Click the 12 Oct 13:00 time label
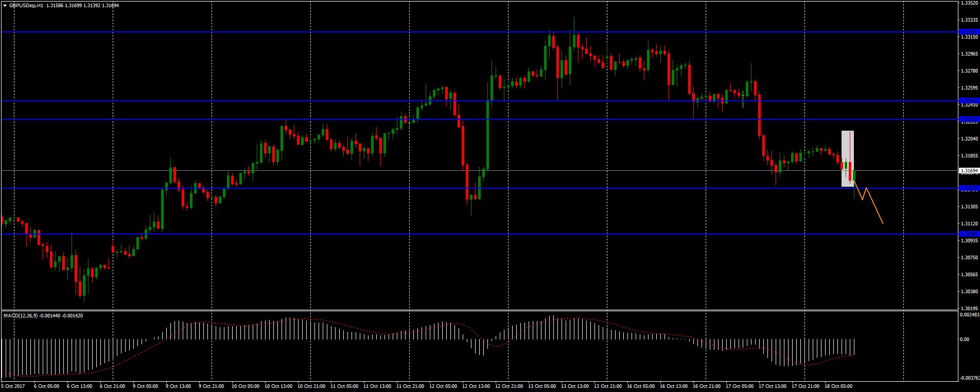 click(476, 386)
